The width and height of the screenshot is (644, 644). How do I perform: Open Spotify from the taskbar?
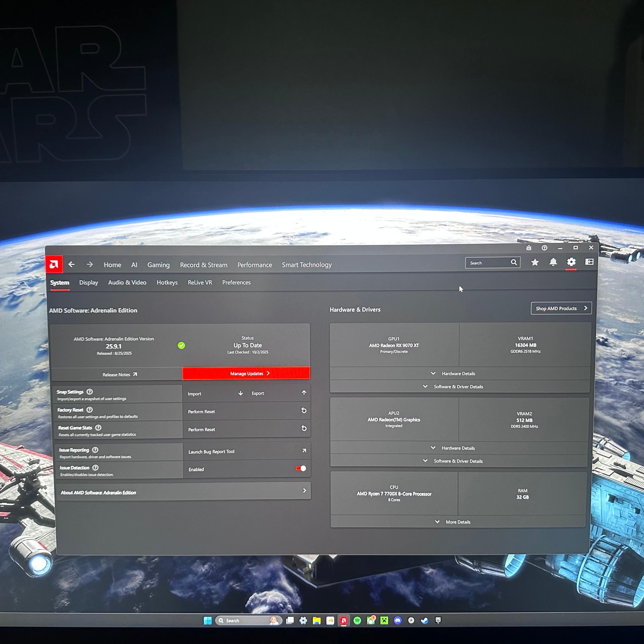coord(357,620)
